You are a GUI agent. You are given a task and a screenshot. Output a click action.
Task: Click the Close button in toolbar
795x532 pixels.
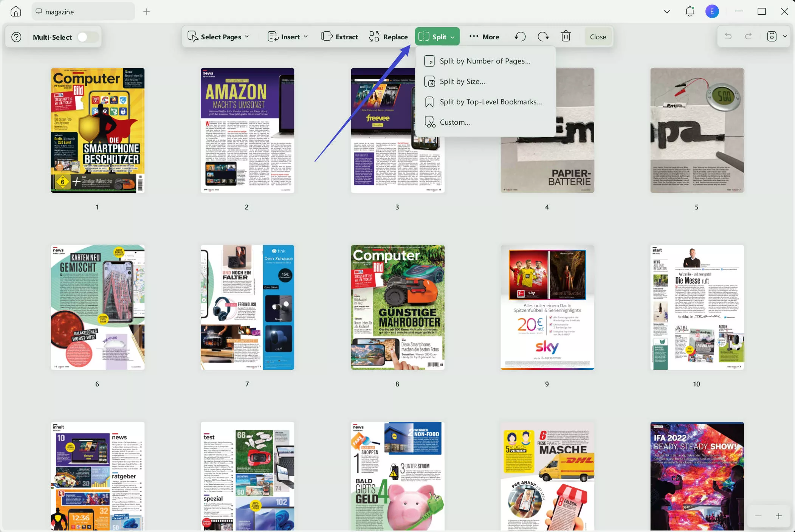pyautogui.click(x=598, y=37)
